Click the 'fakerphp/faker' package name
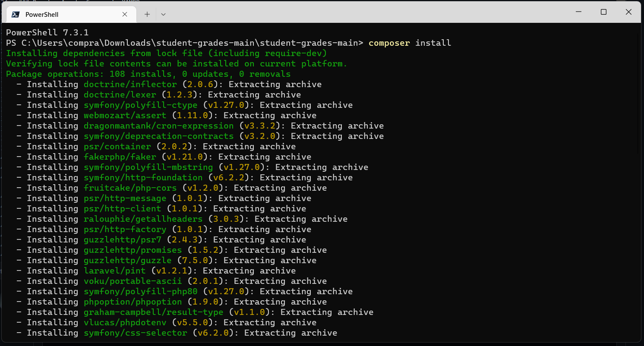Viewport: 644px width, 346px height. point(120,157)
